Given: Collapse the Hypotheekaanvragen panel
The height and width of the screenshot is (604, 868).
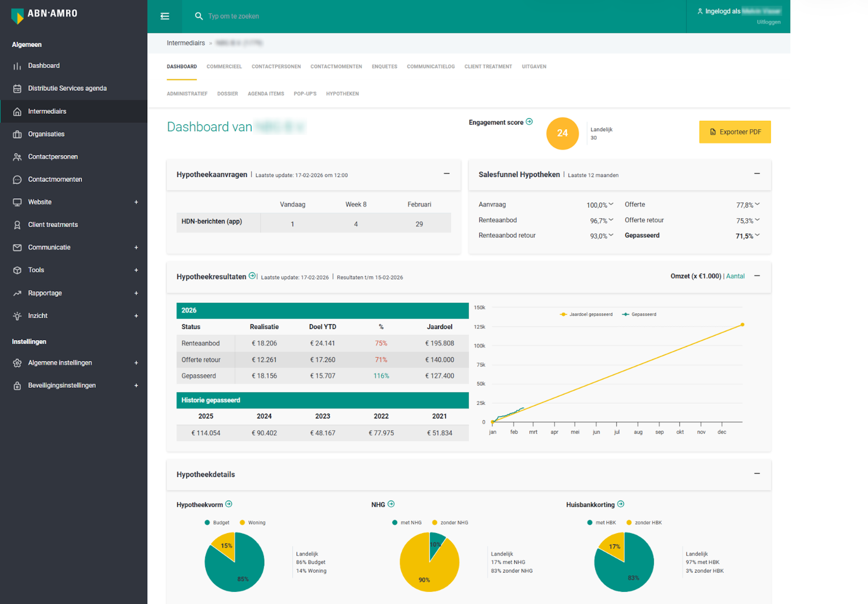Looking at the screenshot, I should click(447, 174).
